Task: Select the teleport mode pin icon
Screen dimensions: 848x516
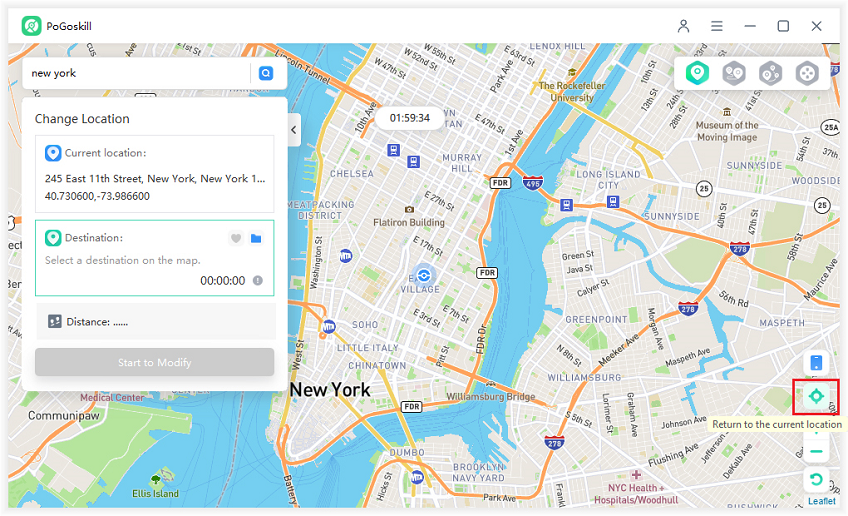Action: 698,73
